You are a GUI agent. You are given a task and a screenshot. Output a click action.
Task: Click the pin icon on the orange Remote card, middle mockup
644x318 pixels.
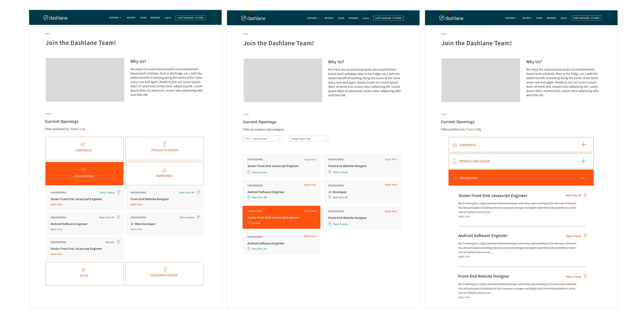click(x=249, y=223)
